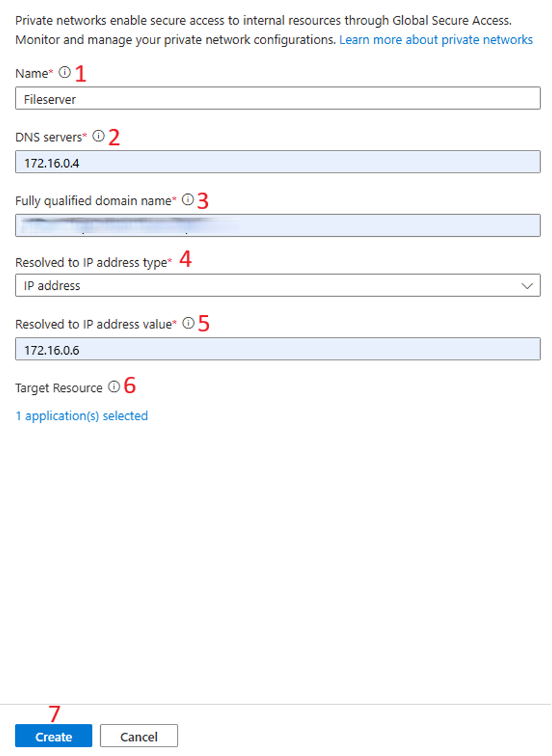Show info for Resolved to IP address value
The height and width of the screenshot is (756, 552).
click(x=188, y=323)
